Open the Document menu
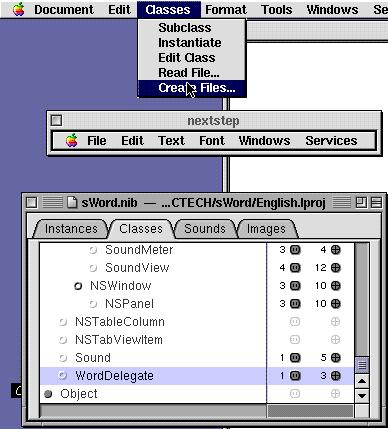The width and height of the screenshot is (388, 429). pos(64,10)
